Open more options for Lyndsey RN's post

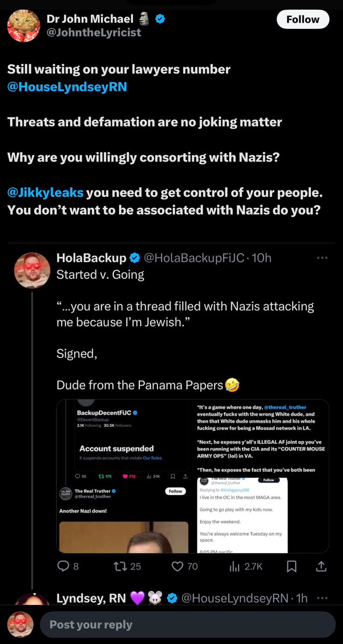pos(322,598)
